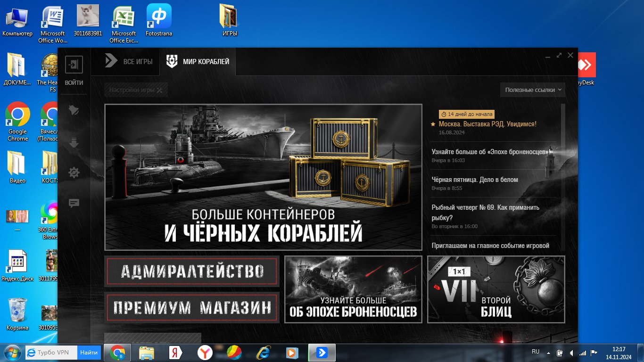The height and width of the screenshot is (362, 644).
Task: Open notifications via the bell icon
Action: click(74, 110)
